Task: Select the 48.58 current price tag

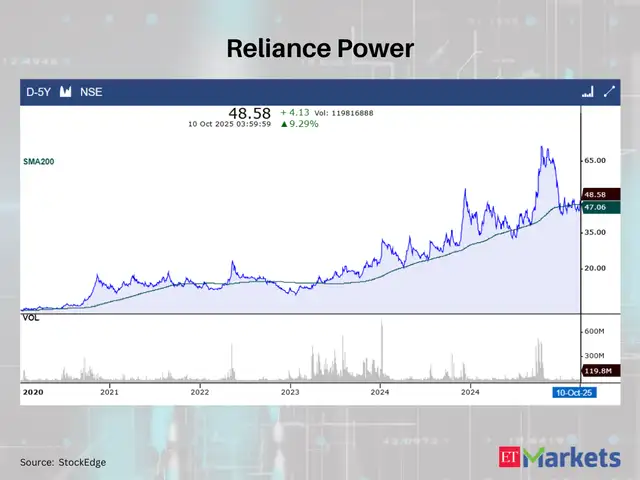Action: pyautogui.click(x=595, y=194)
